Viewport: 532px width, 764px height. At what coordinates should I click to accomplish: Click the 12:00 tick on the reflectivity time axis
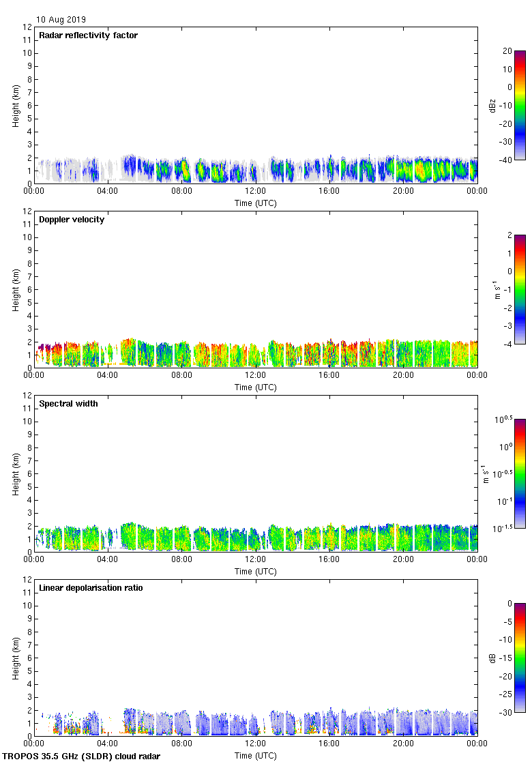click(x=255, y=192)
